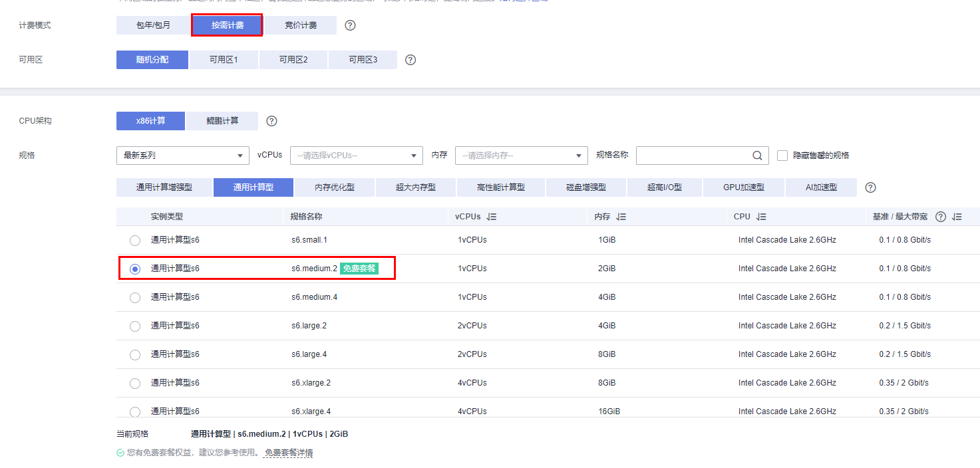The image size is (980, 468).
Task: Sort by vCPUs column sort icon
Action: point(492,217)
